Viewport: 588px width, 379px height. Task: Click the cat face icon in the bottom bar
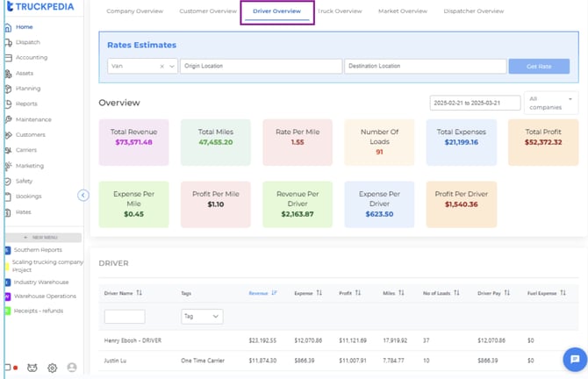[32, 368]
